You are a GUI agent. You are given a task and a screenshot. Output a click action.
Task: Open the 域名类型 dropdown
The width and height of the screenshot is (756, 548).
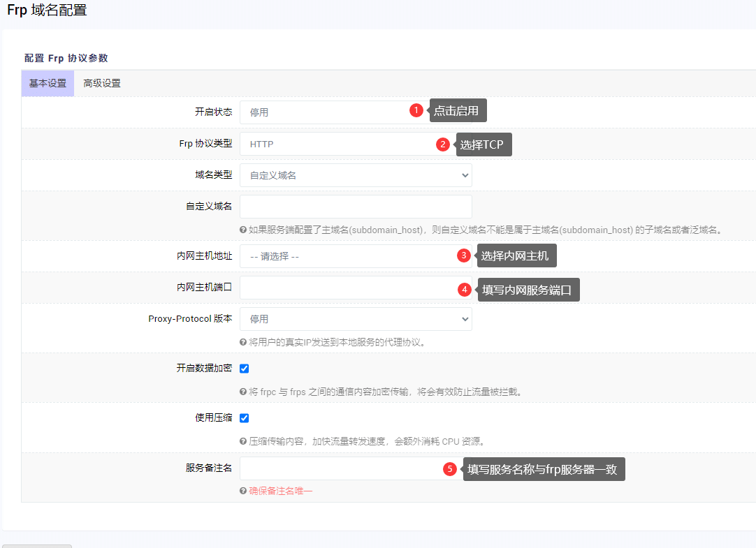[356, 175]
